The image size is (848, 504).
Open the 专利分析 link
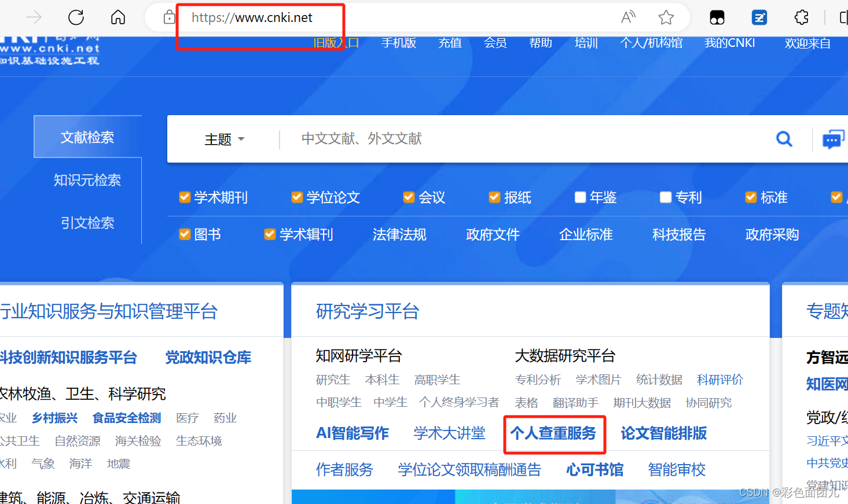coord(538,380)
